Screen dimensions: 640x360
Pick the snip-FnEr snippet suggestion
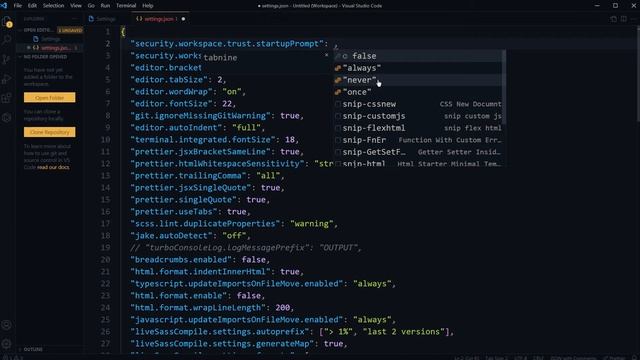coord(418,140)
